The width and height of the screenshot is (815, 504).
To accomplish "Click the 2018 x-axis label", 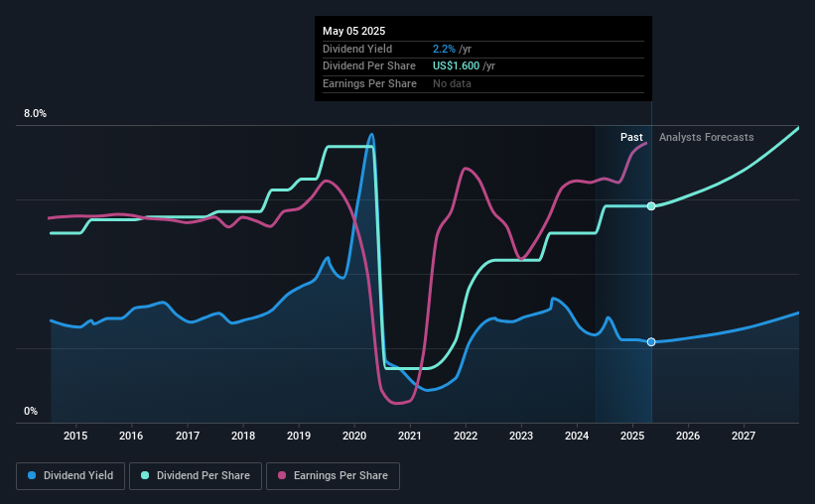I will coord(243,436).
